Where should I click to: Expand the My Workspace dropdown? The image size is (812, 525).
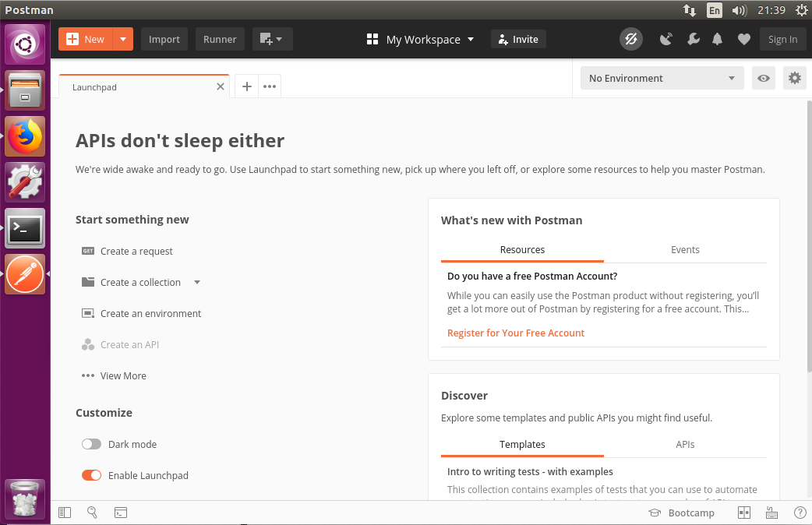(421, 40)
